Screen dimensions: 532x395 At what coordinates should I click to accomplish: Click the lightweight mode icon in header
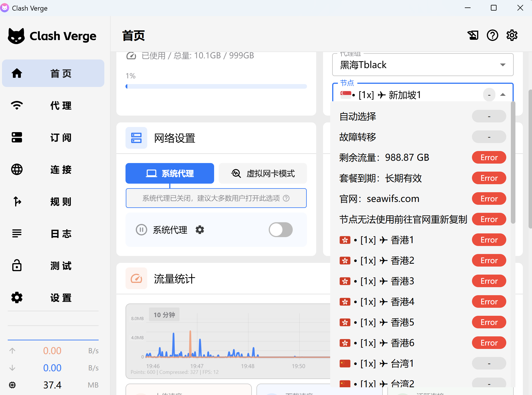(473, 35)
